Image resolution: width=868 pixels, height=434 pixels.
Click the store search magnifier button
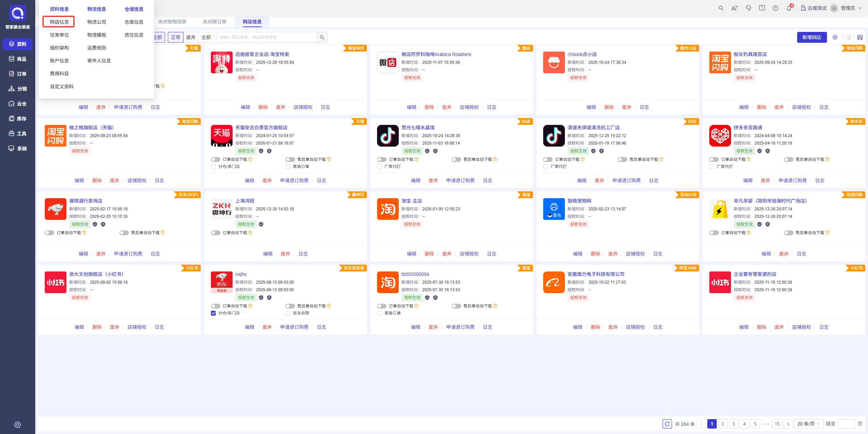click(x=322, y=37)
